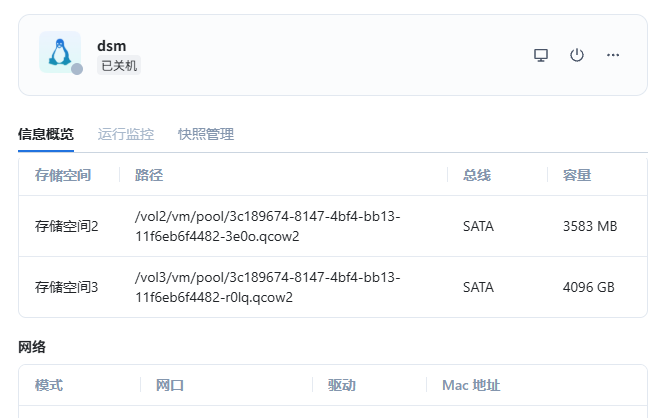Switch to the 运行监控 tab
Image resolution: width=668 pixels, height=418 pixels.
[126, 134]
